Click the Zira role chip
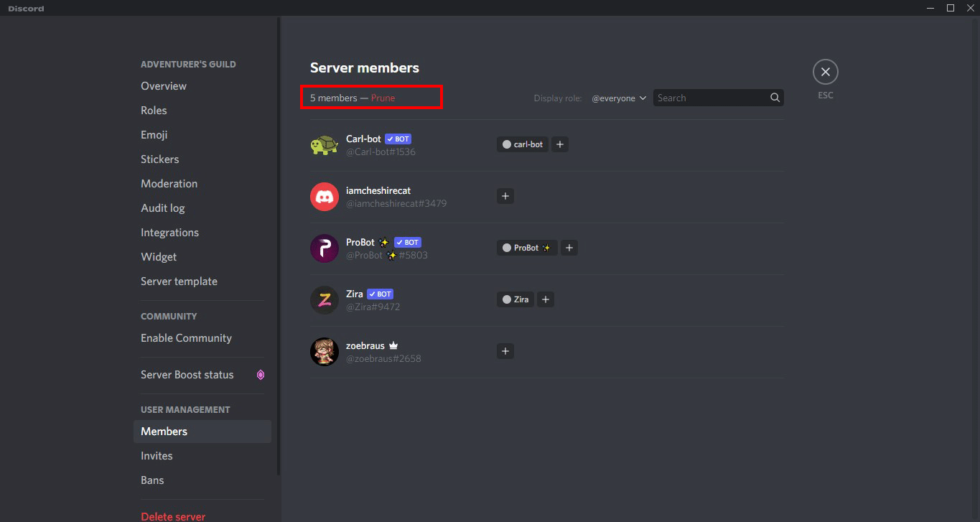This screenshot has height=522, width=980. point(515,299)
